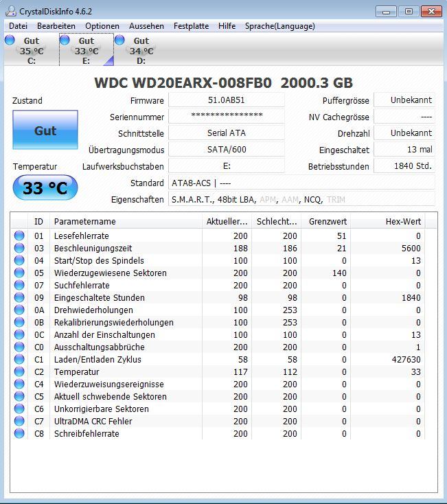Screen dimensions: 447x504
Task: Maximize the CrystalDiskInfo window
Action: [409, 12]
